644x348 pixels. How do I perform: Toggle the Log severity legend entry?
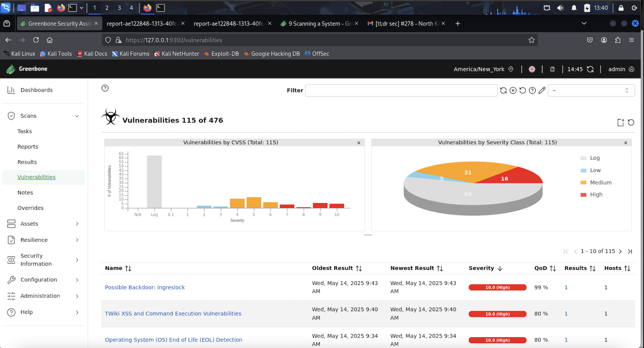coord(594,158)
